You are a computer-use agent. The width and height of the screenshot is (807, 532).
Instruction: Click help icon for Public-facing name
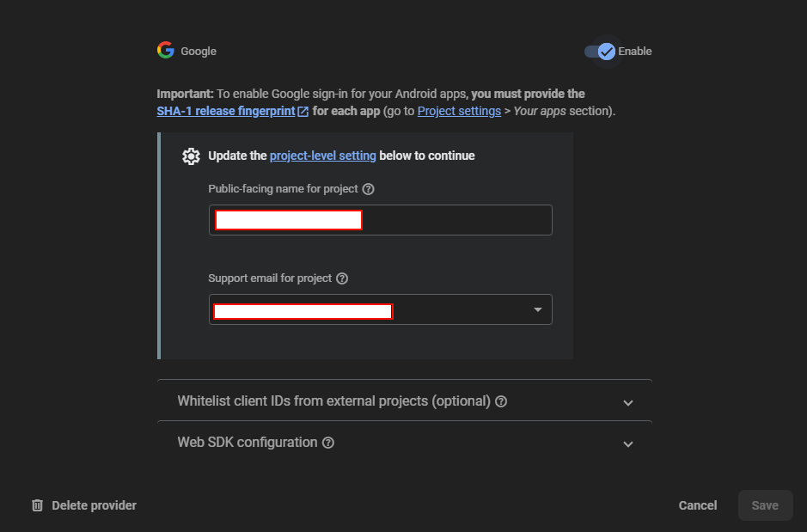point(369,189)
